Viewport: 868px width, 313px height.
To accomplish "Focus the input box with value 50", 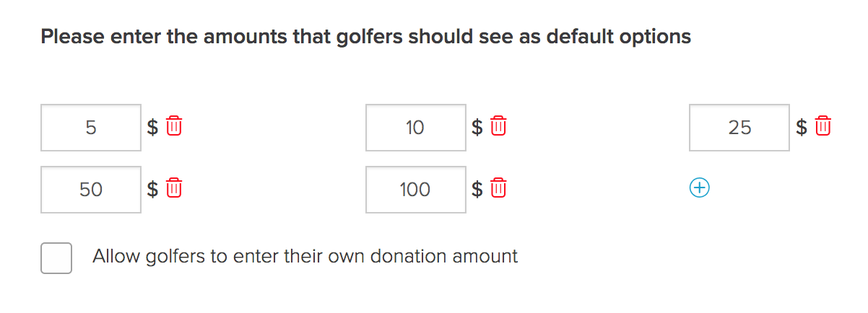I will 91,190.
